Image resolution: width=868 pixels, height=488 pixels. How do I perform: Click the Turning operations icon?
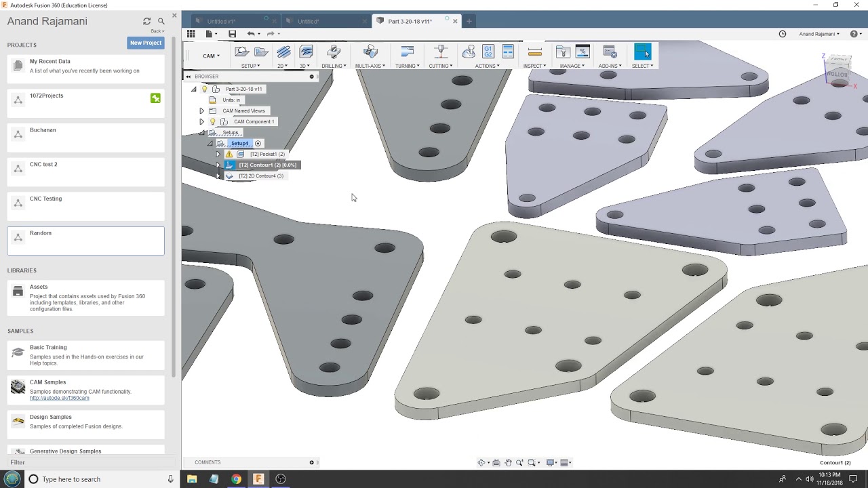[x=407, y=52]
